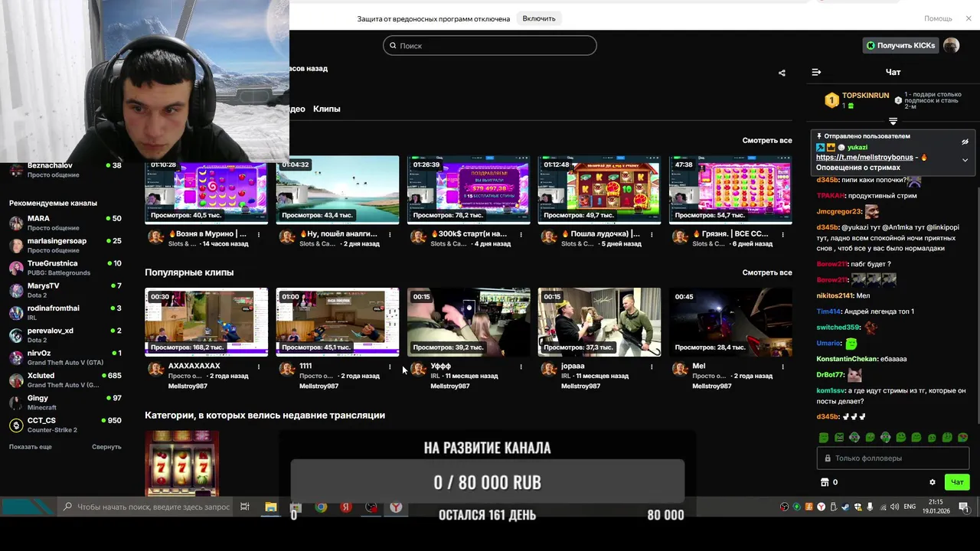The height and width of the screenshot is (551, 980).
Task: Click the nirvOz channel avatar
Action: [x=16, y=357]
